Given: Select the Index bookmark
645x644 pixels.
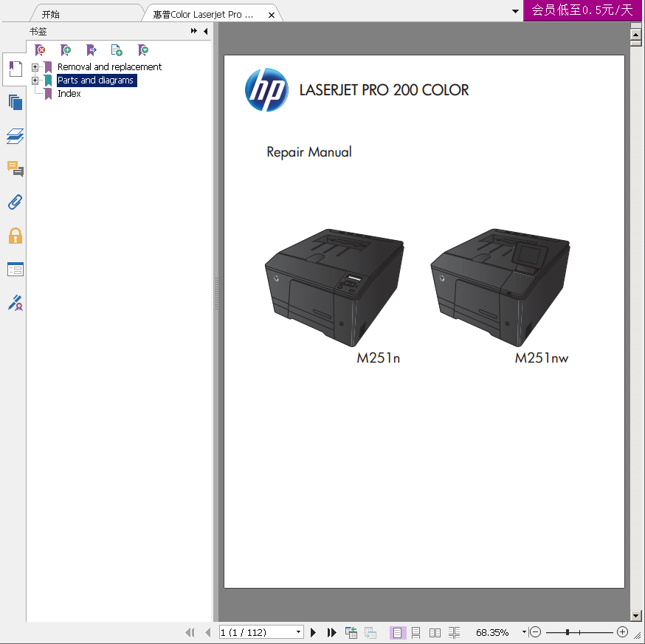Looking at the screenshot, I should [x=69, y=94].
